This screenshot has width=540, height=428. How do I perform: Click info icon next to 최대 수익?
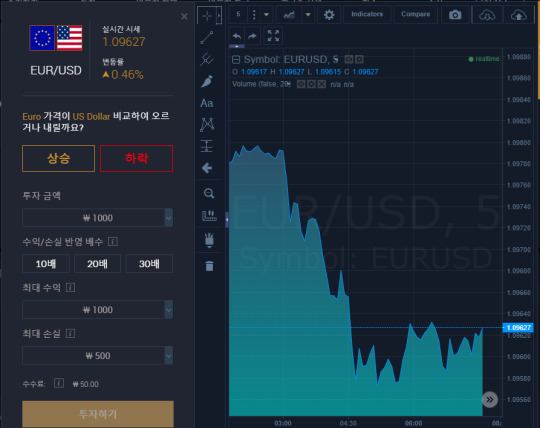coord(70,287)
